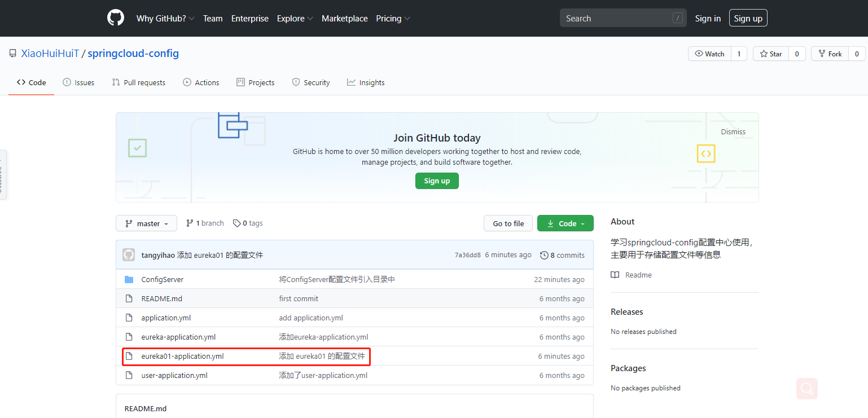Image resolution: width=868 pixels, height=418 pixels.
Task: Watch this repository
Action: click(x=709, y=54)
